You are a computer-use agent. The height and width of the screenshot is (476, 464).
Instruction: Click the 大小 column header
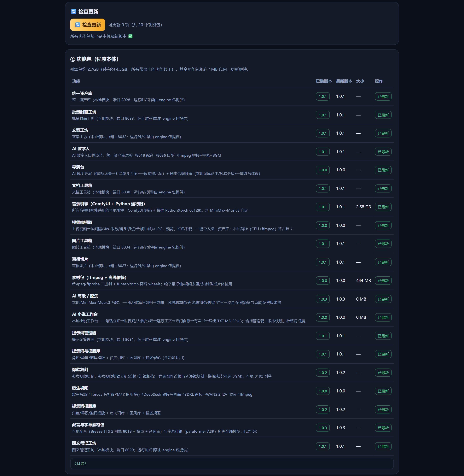click(x=360, y=81)
